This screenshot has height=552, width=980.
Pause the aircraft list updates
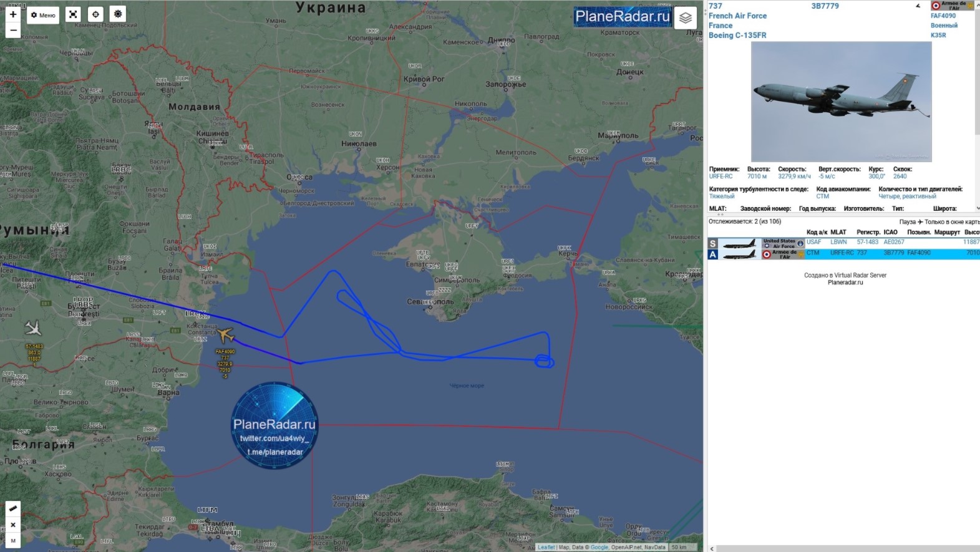coord(908,221)
